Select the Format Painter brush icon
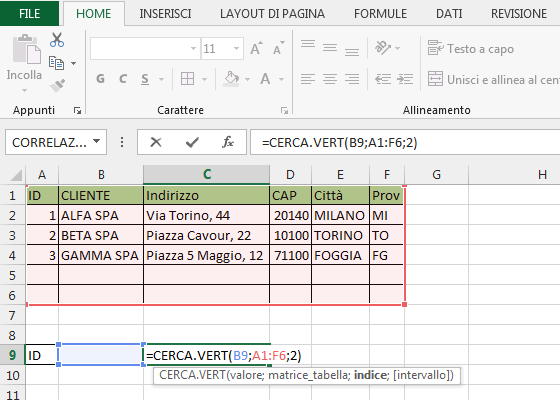Screen dimensions: 560x400 coord(57,85)
